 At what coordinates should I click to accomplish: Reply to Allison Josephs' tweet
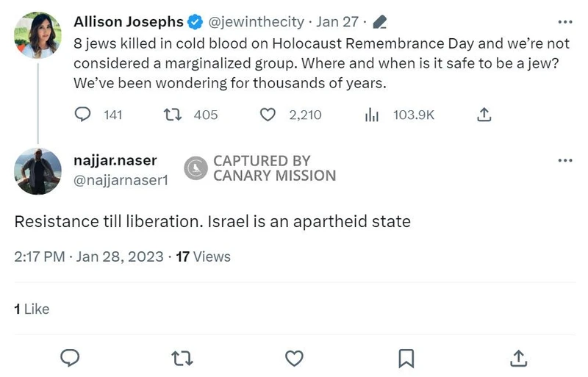(84, 115)
